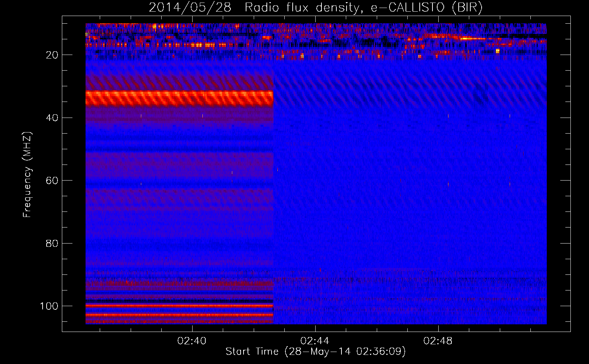Click the 40 MHz frequency tick label
The width and height of the screenshot is (589, 364).
coord(52,118)
